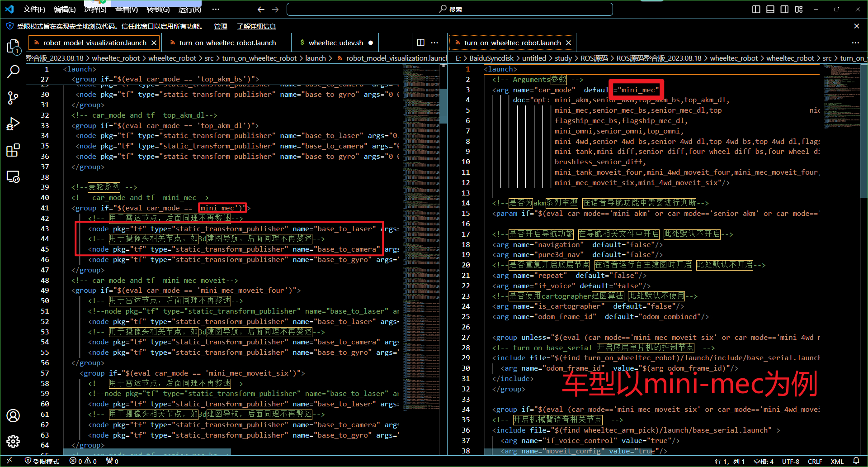Open the 文件(F) menu
This screenshot has height=467, width=868.
pos(34,9)
